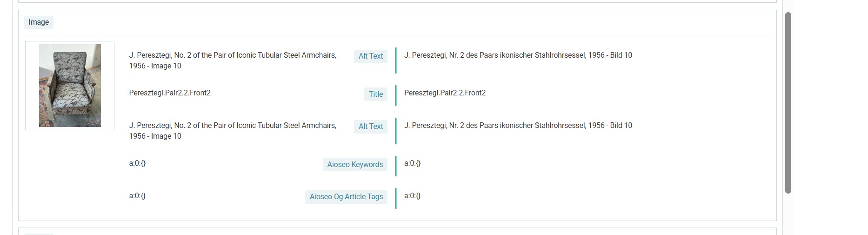The height and width of the screenshot is (235, 868).
Task: Click English source alt text above Title row
Action: click(233, 60)
